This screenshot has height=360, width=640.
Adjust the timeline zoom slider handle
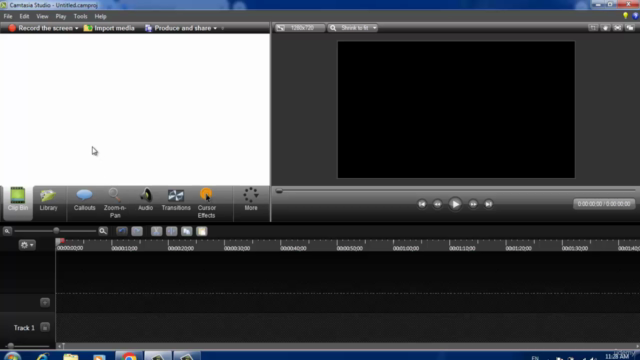click(56, 231)
